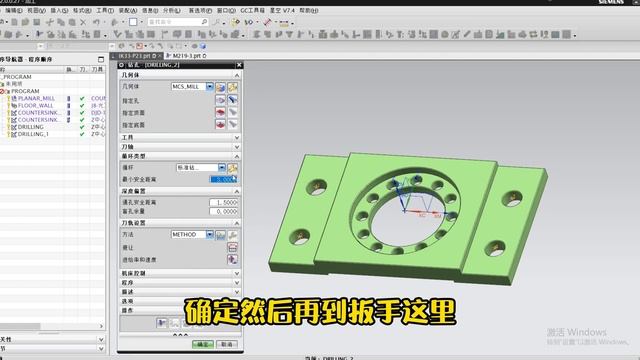Image resolution: width=640 pixels, height=360 pixels.
Task: Close the DRILLING_2 dialog
Action: [x=239, y=65]
